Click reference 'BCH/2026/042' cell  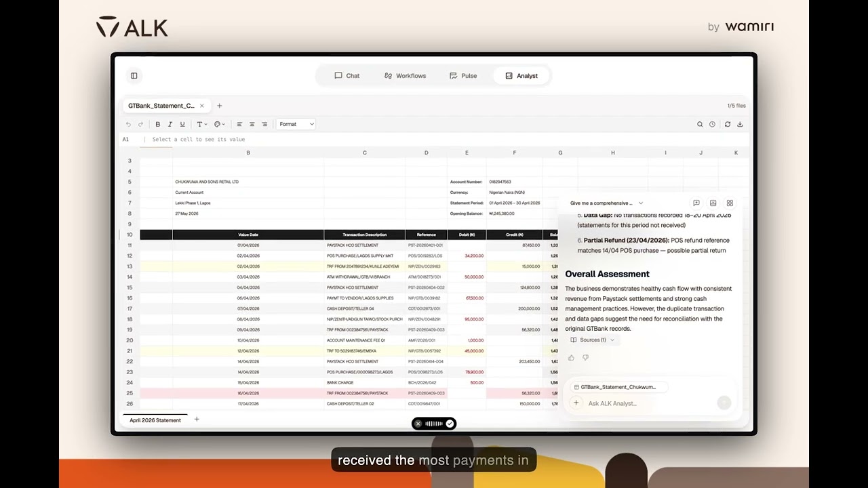pos(427,382)
